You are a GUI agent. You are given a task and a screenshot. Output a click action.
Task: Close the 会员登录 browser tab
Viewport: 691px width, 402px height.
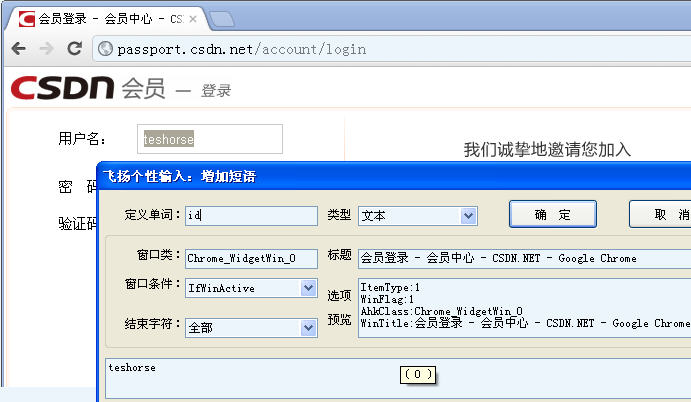click(193, 19)
